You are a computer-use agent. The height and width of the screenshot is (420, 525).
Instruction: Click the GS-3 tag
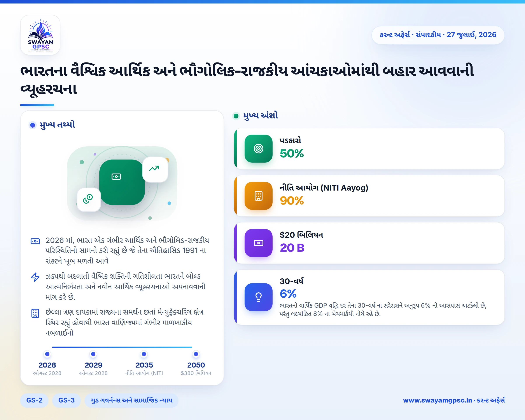click(x=66, y=400)
